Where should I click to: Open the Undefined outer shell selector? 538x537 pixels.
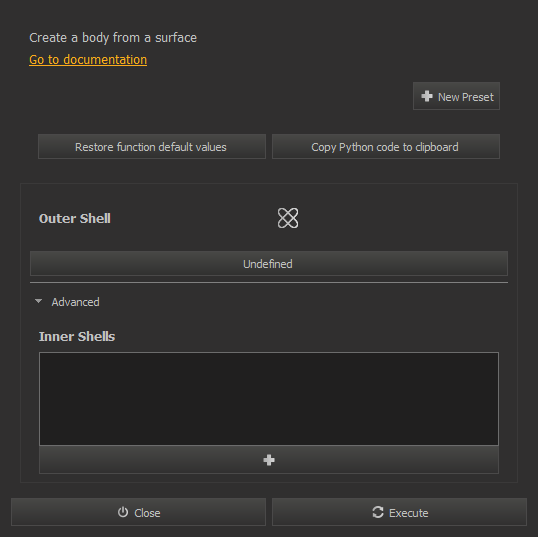[x=269, y=264]
